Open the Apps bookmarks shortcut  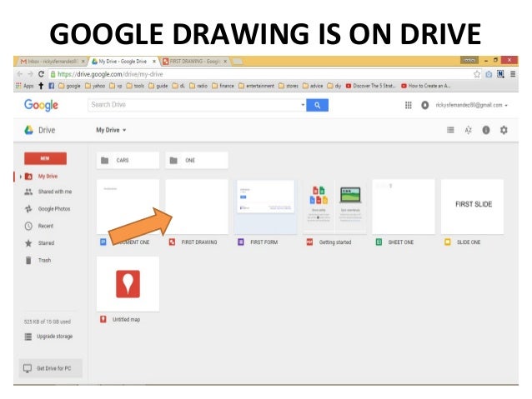tap(25, 86)
